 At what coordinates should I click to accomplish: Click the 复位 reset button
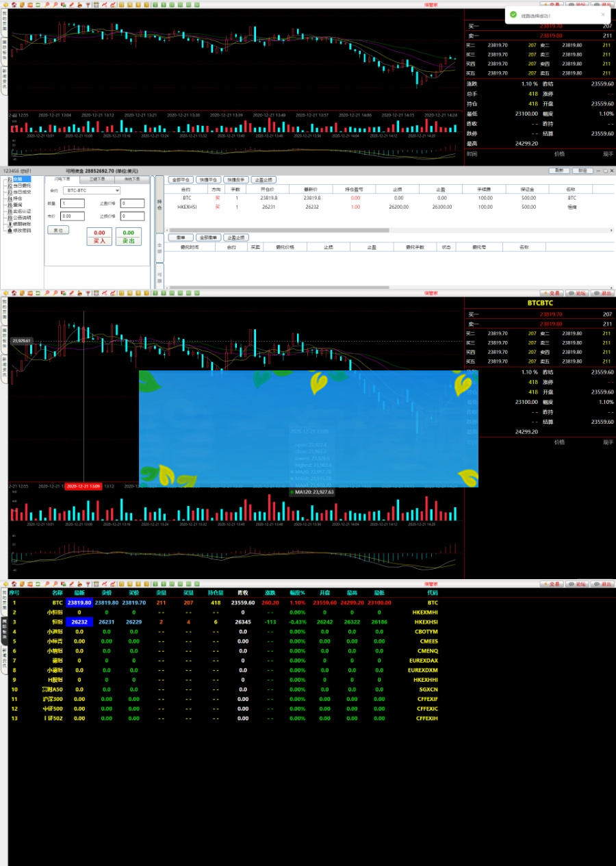58,231
